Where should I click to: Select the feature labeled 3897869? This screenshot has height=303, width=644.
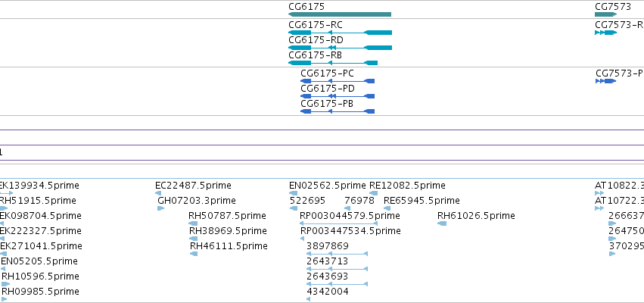tap(328, 246)
